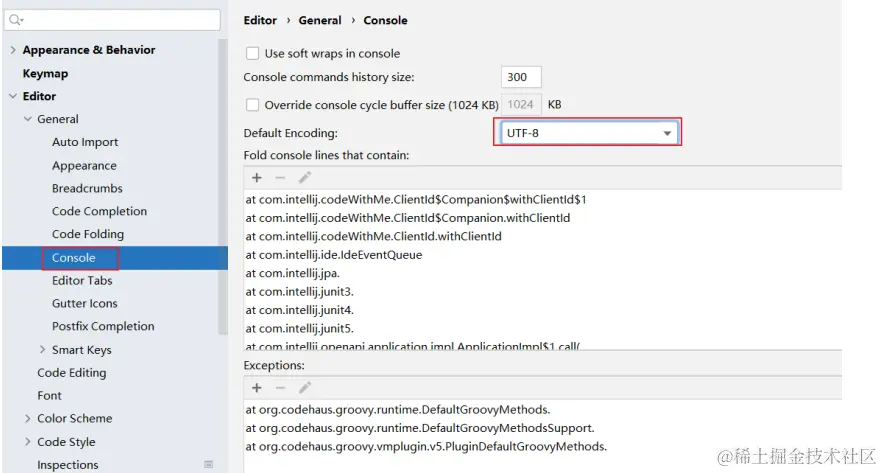Enable Use soft wraps in console
Image resolution: width=883 pixels, height=473 pixels.
252,53
